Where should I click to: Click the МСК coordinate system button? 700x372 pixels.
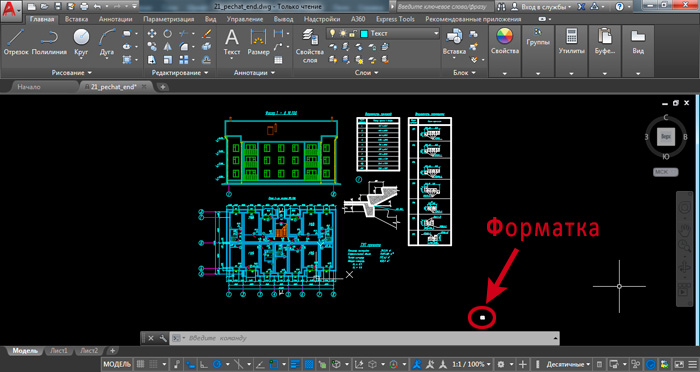pyautogui.click(x=666, y=172)
